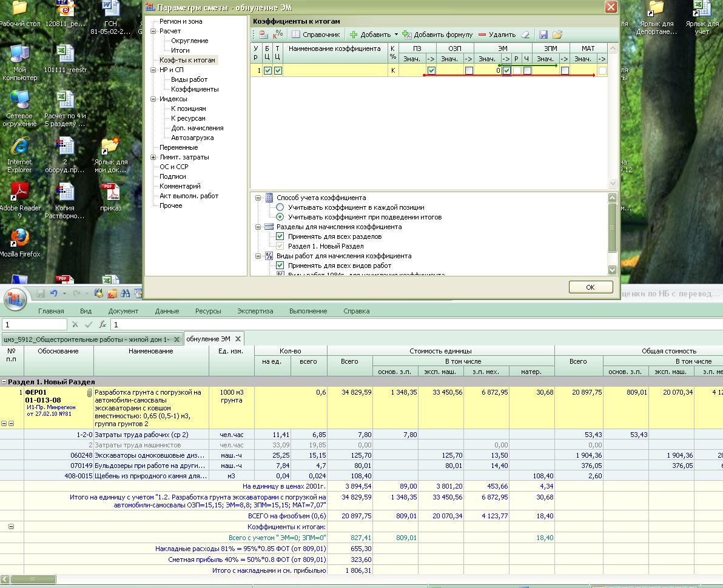Click the undo arrow in quick access toolbar
This screenshot has height=588, width=723.
pyautogui.click(x=54, y=293)
